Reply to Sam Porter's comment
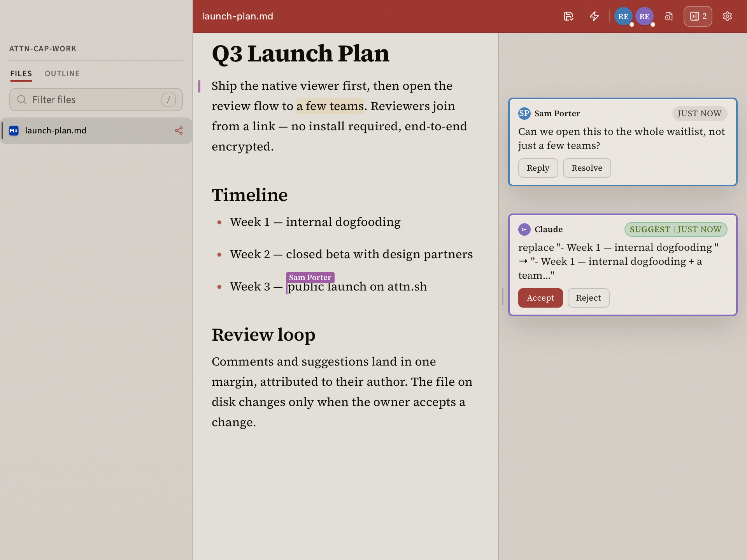Screen dimensions: 747x560 point(538,168)
